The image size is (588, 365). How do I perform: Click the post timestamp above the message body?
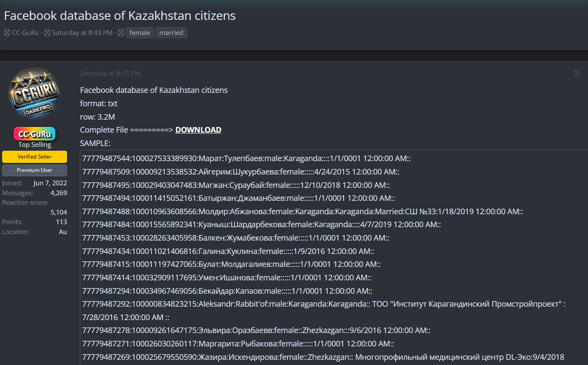point(110,73)
